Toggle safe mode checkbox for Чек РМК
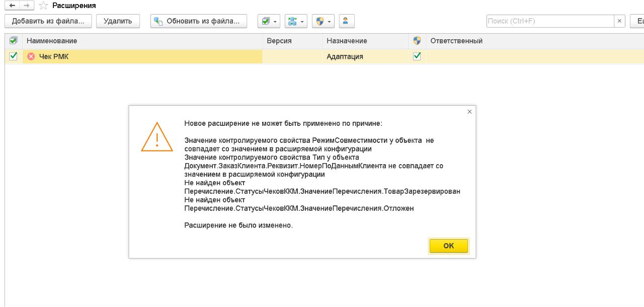 pyautogui.click(x=417, y=56)
